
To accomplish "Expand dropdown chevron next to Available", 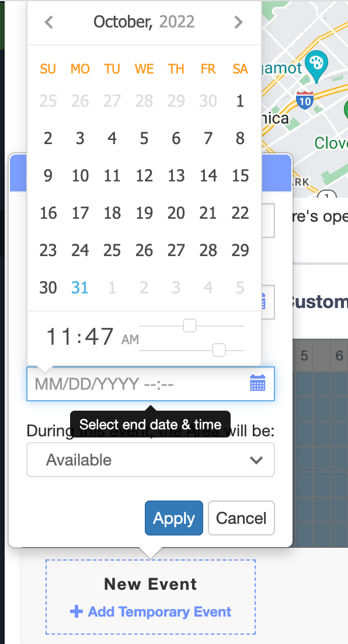I will point(256,460).
